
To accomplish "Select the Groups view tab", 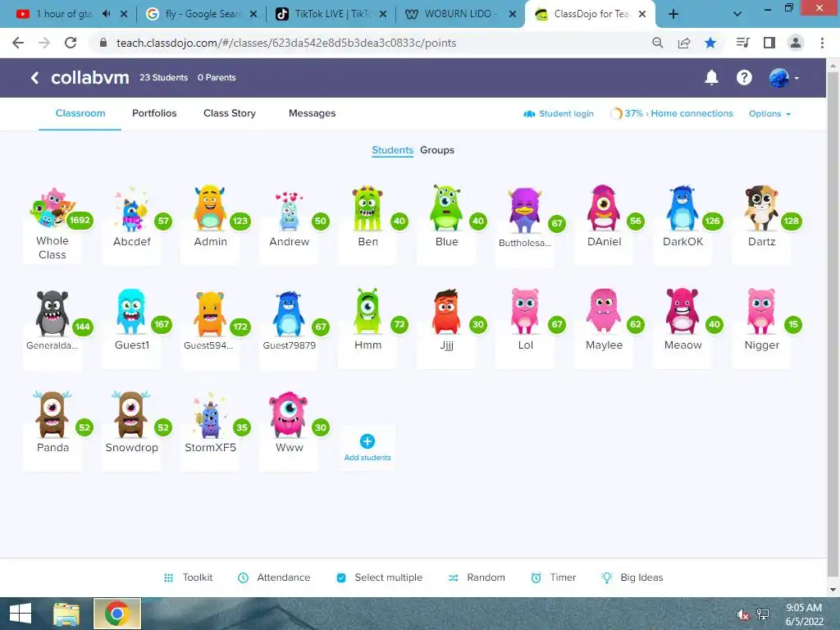I will pyautogui.click(x=437, y=150).
